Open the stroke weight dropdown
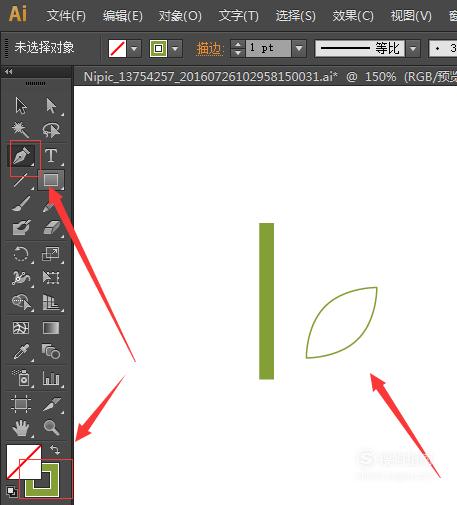The height and width of the screenshot is (505, 457). coord(299,49)
